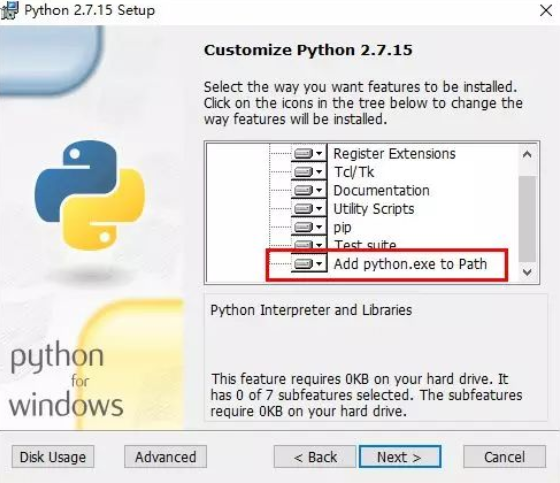Click the feature list scrollbar up arrow

(527, 154)
